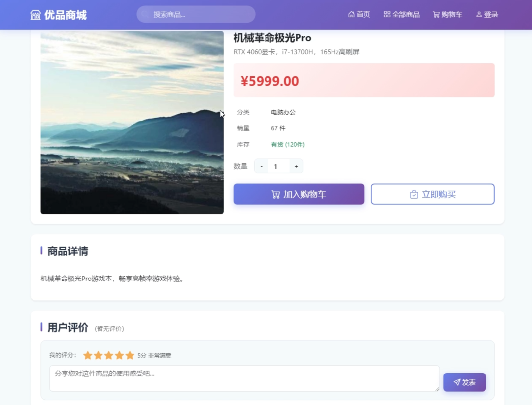Click the 暂无评价 note

109,329
